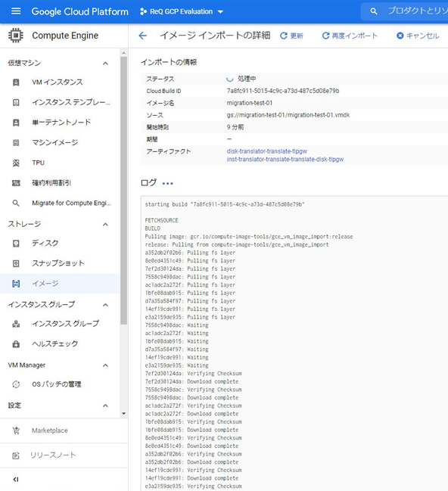Click the search magnifier icon in the top bar
Viewport: 448px width, 491px height.
tap(373, 11)
